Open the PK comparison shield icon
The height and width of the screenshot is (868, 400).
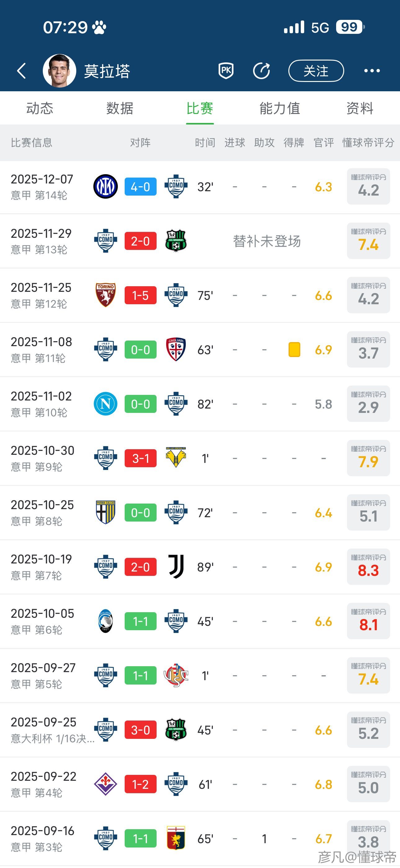click(226, 71)
